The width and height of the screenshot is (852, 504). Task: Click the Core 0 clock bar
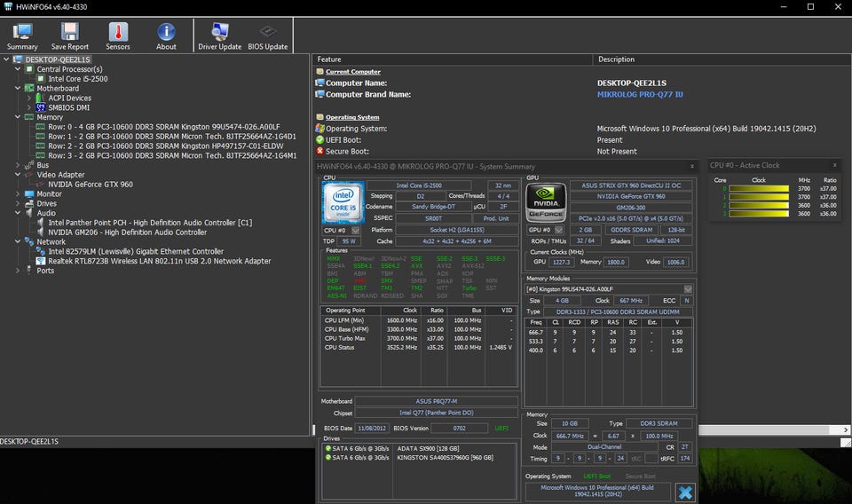click(x=759, y=189)
